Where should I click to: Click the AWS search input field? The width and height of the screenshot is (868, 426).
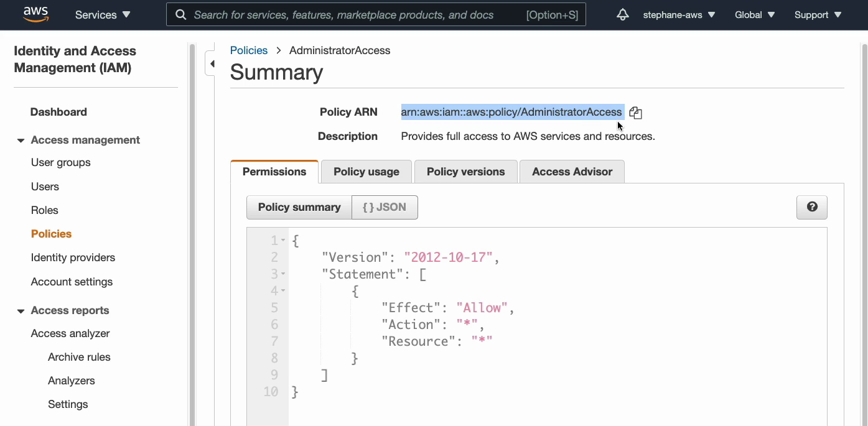click(x=376, y=15)
